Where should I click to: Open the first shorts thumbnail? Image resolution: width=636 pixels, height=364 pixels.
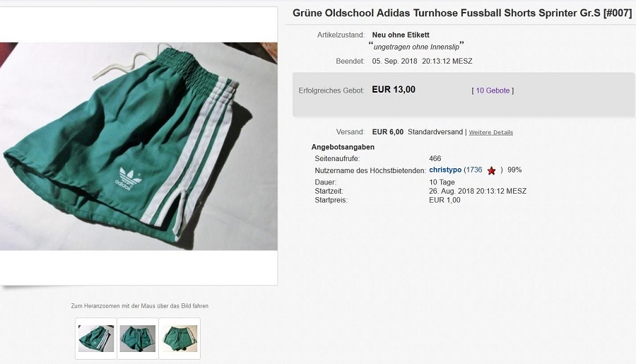point(95,339)
